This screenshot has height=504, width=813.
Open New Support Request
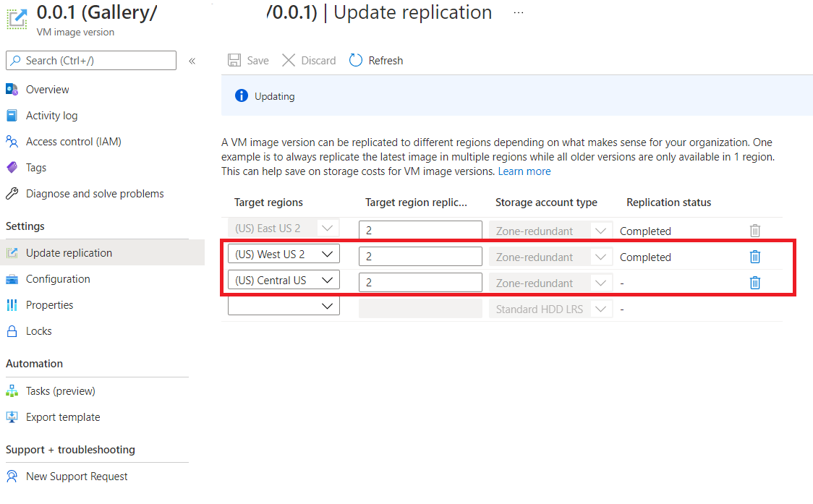(x=77, y=477)
